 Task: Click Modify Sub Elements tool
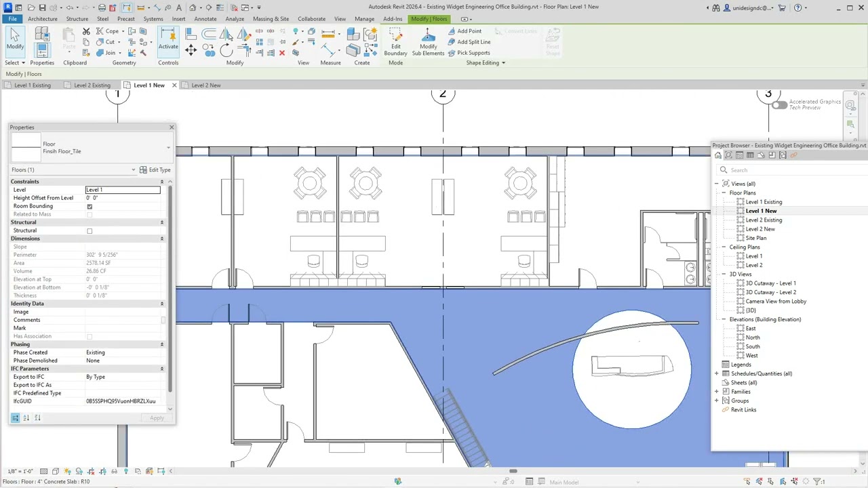[428, 42]
